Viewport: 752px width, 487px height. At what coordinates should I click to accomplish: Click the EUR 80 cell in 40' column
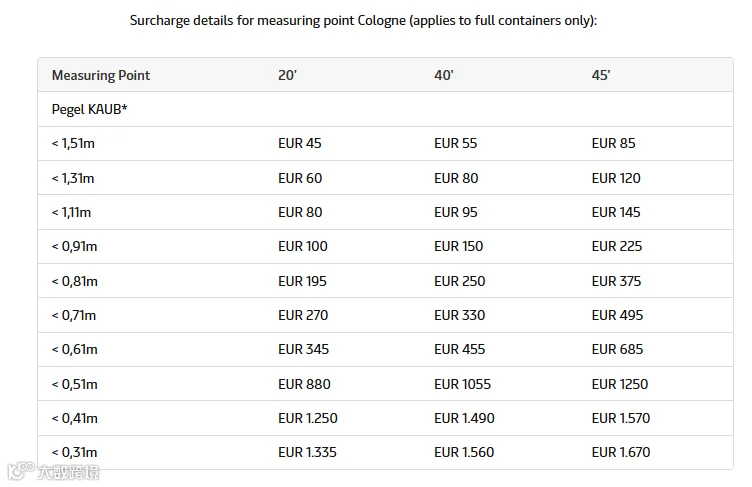point(456,178)
